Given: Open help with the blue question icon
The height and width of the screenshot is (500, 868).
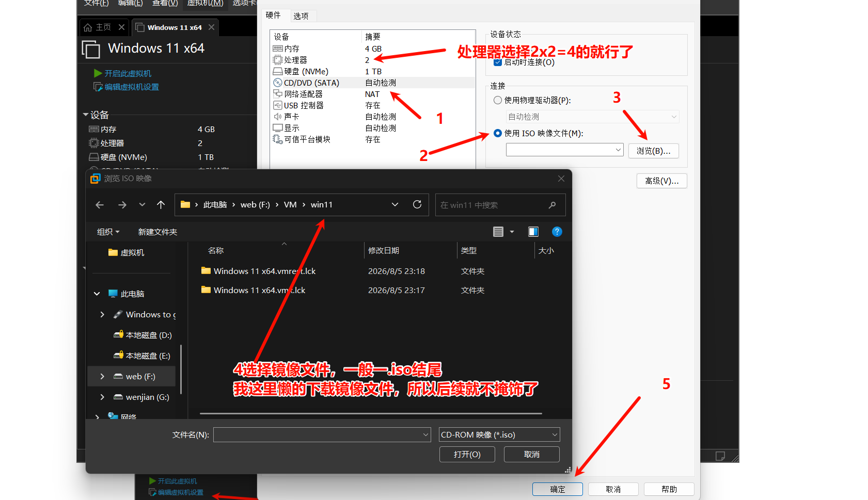Looking at the screenshot, I should pos(557,232).
